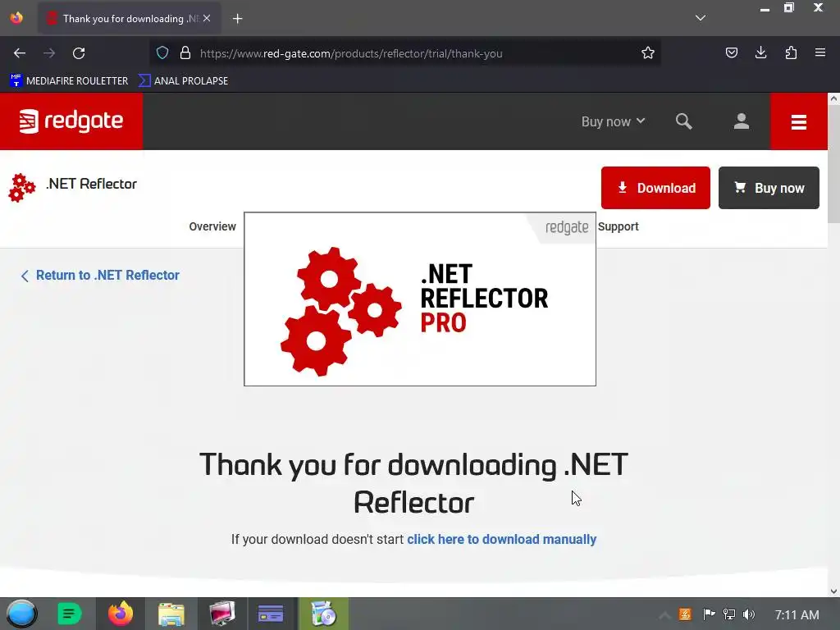Click the site security padlock icon
The height and width of the screenshot is (630, 840).
(185, 53)
